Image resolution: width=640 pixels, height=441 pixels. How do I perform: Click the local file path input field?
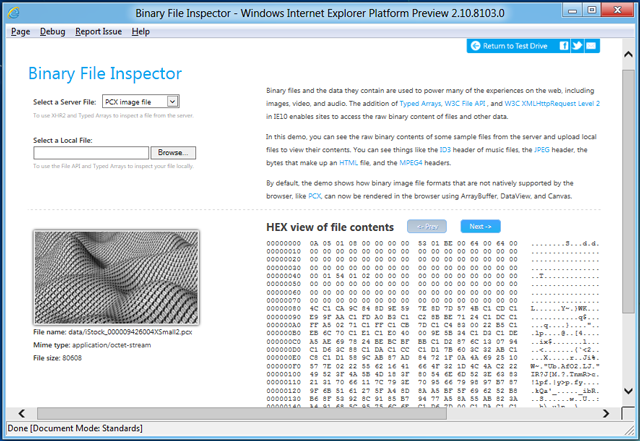tap(91, 152)
